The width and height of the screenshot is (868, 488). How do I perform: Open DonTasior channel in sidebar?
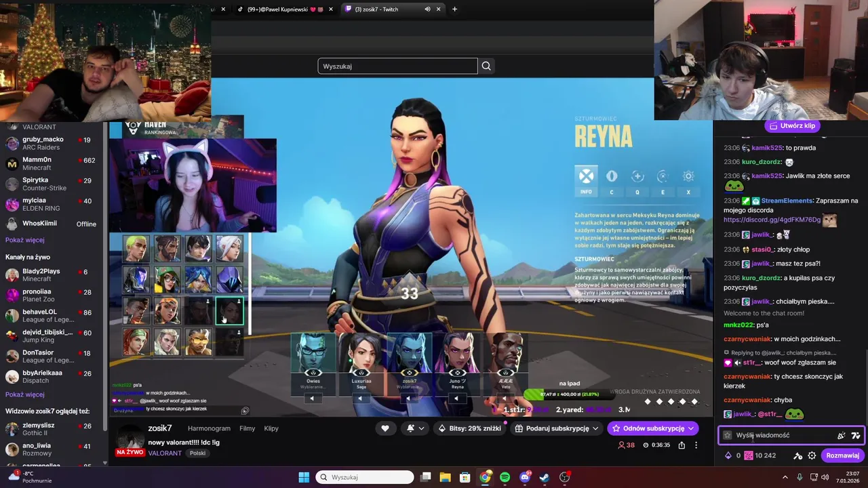pos(53,356)
